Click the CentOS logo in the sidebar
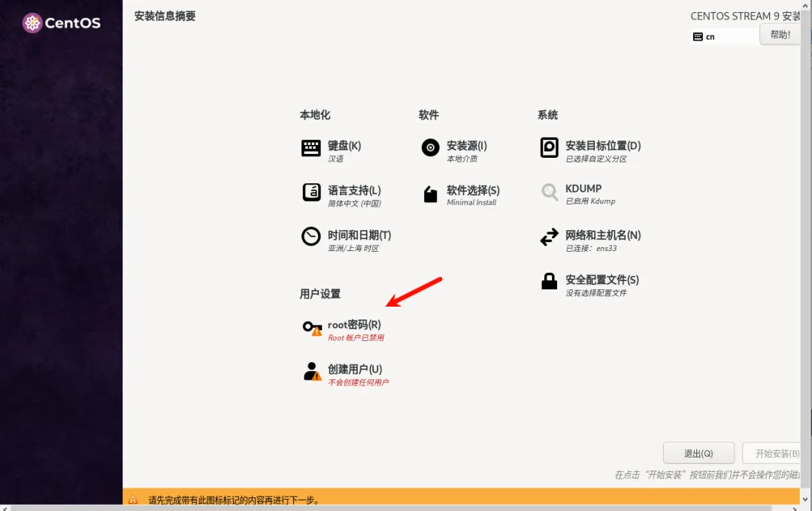Viewport: 812px width, 511px height. pos(62,23)
